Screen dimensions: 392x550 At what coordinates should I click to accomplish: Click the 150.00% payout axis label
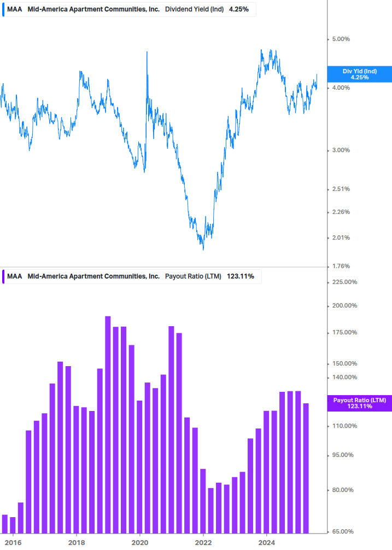[x=344, y=364]
